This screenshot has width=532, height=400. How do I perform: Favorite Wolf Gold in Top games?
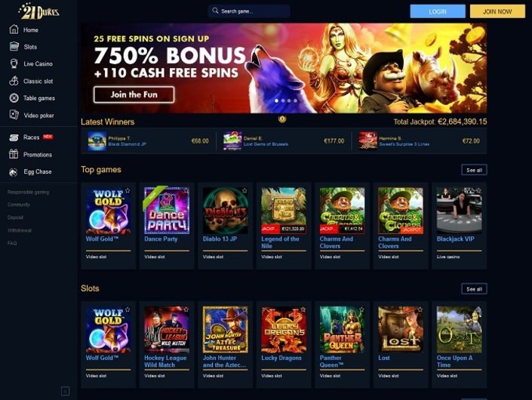128,191
